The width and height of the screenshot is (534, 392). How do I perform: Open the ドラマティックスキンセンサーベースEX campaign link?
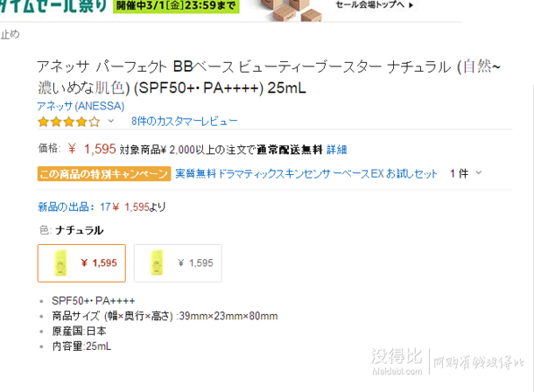(306, 174)
